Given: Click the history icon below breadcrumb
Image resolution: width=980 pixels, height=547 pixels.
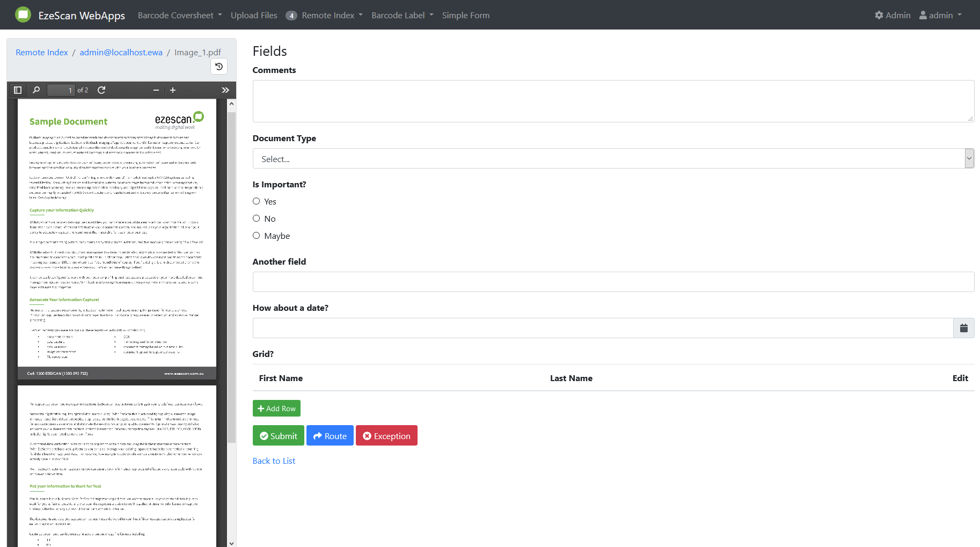Looking at the screenshot, I should [x=219, y=67].
